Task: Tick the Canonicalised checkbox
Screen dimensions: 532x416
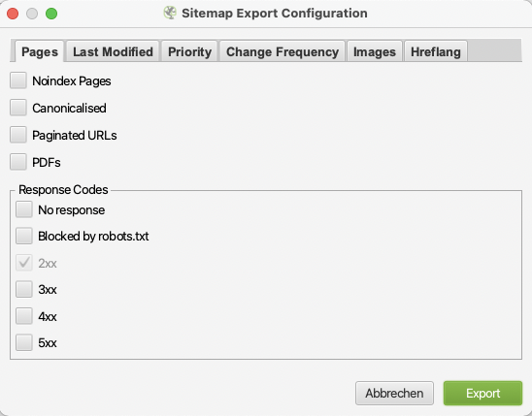Action: [x=18, y=108]
